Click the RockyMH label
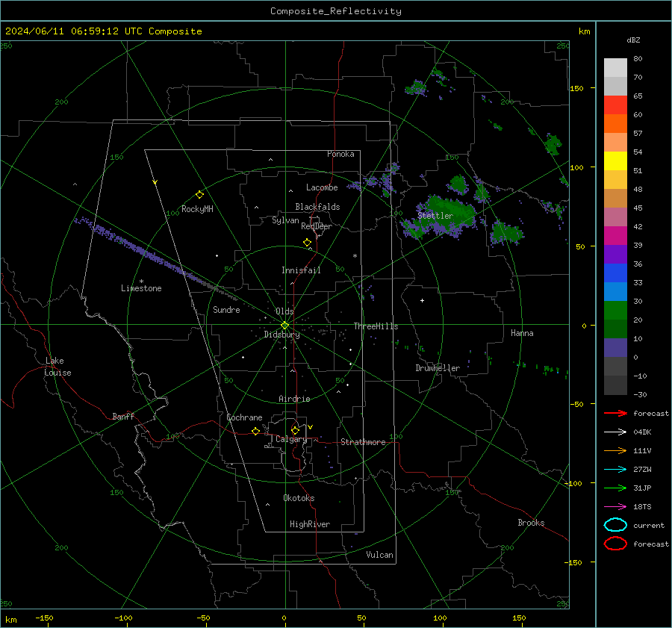Image resolution: width=672 pixels, height=628 pixels. point(197,209)
